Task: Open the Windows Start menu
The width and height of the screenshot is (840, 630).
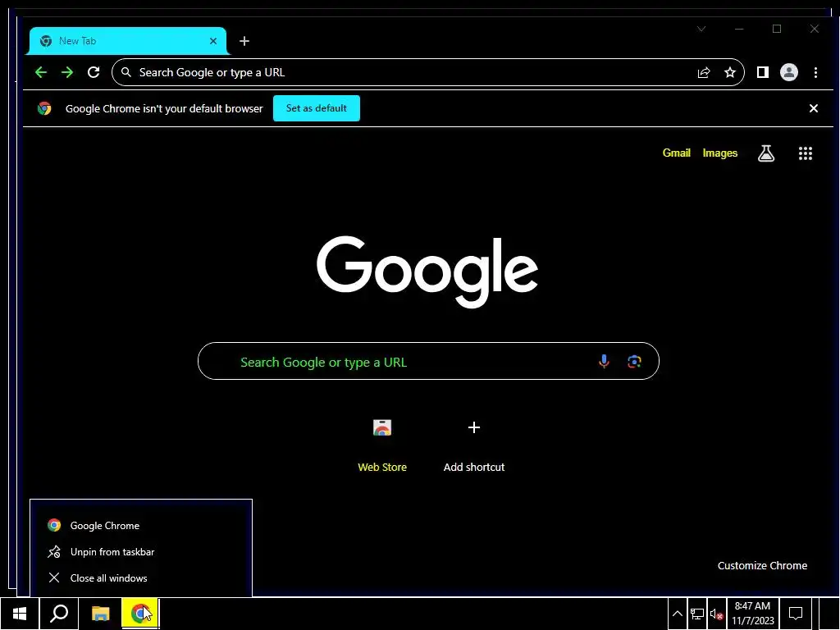Action: point(20,614)
